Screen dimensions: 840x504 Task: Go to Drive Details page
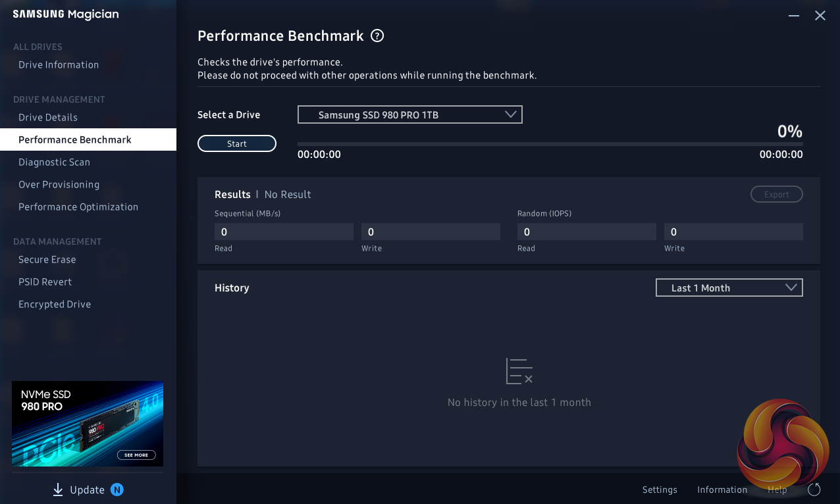(x=48, y=117)
